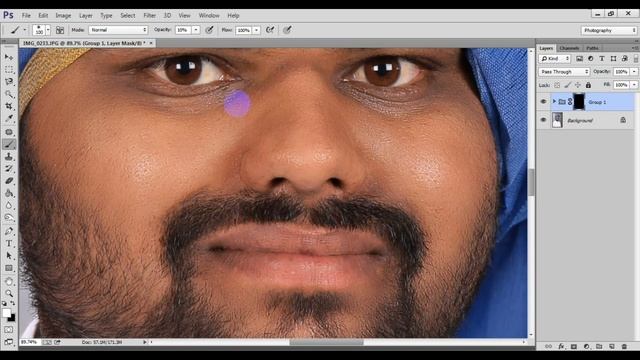
Task: Toggle type layer filter
Action: tap(602, 59)
